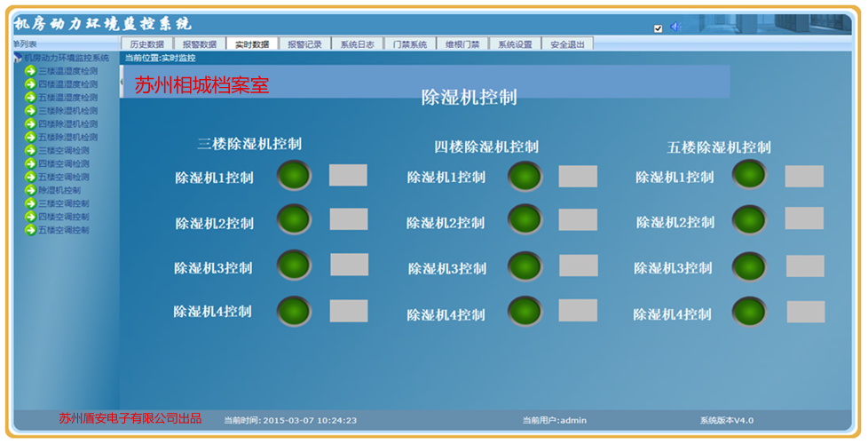Viewport: 868px width, 444px height.
Task: Open 五楼空调检测 in the sidebar
Action: pos(64,178)
